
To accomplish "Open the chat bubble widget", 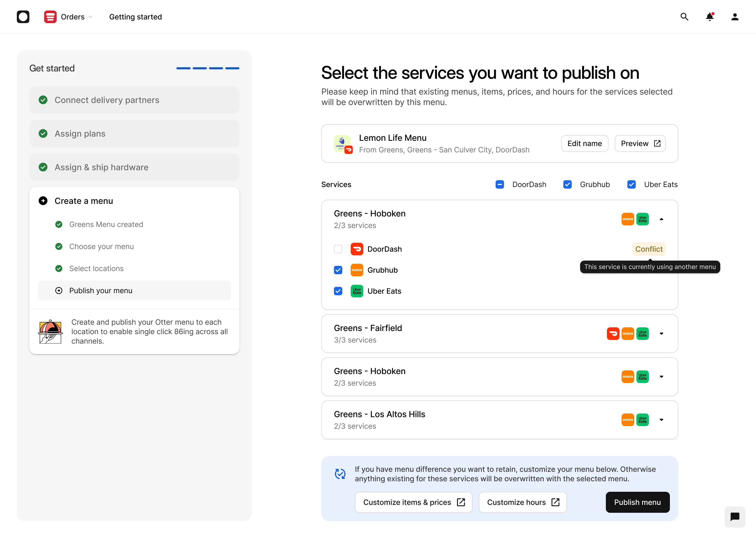I will click(x=734, y=516).
